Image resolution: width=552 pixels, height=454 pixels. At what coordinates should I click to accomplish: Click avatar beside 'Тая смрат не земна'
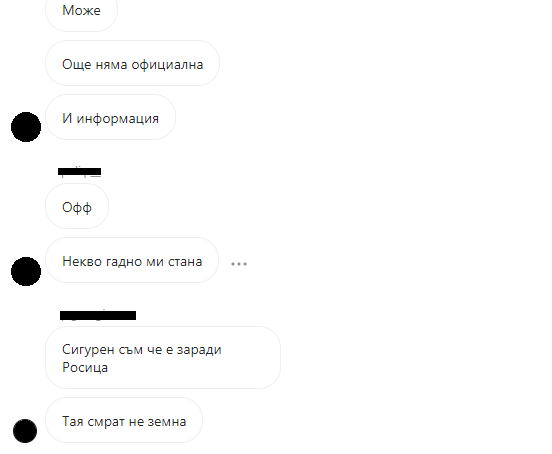[25, 431]
